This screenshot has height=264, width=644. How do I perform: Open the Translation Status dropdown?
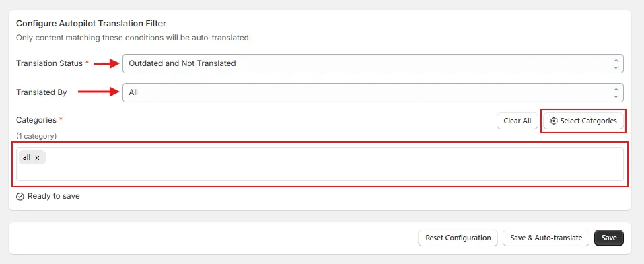click(373, 63)
